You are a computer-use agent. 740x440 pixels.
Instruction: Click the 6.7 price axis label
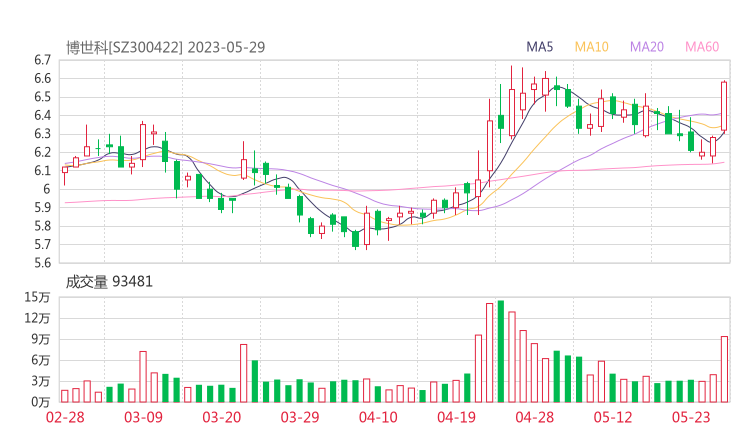[42, 60]
